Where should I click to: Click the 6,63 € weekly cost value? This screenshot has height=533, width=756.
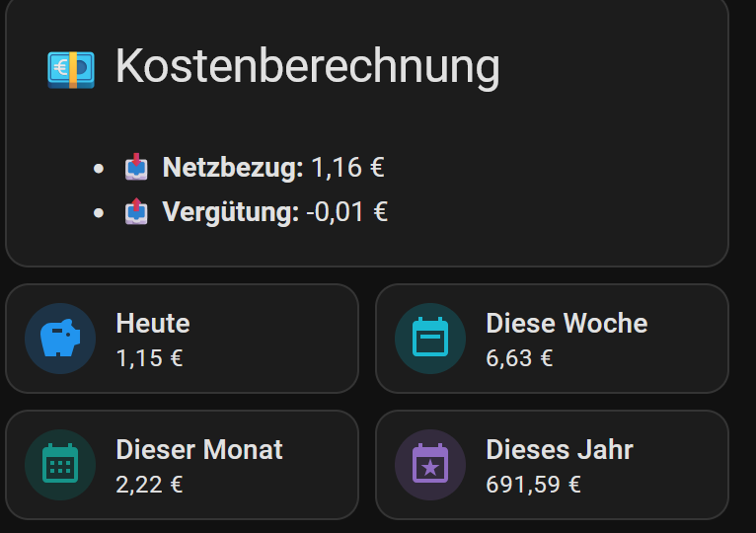(x=519, y=357)
